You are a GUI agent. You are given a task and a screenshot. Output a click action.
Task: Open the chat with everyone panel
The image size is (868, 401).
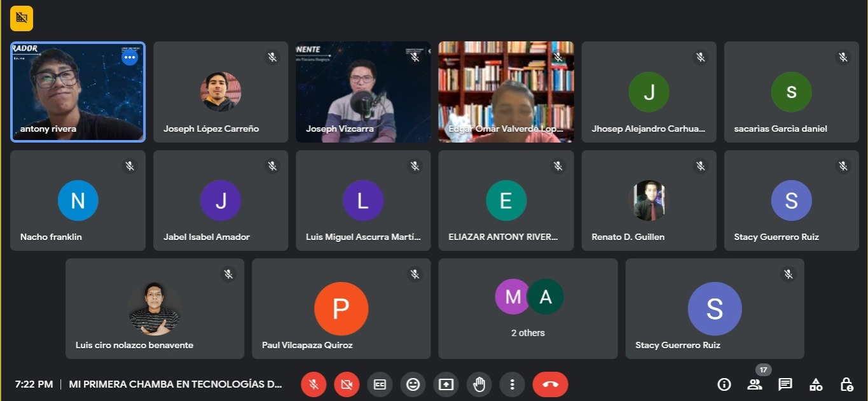coord(785,384)
